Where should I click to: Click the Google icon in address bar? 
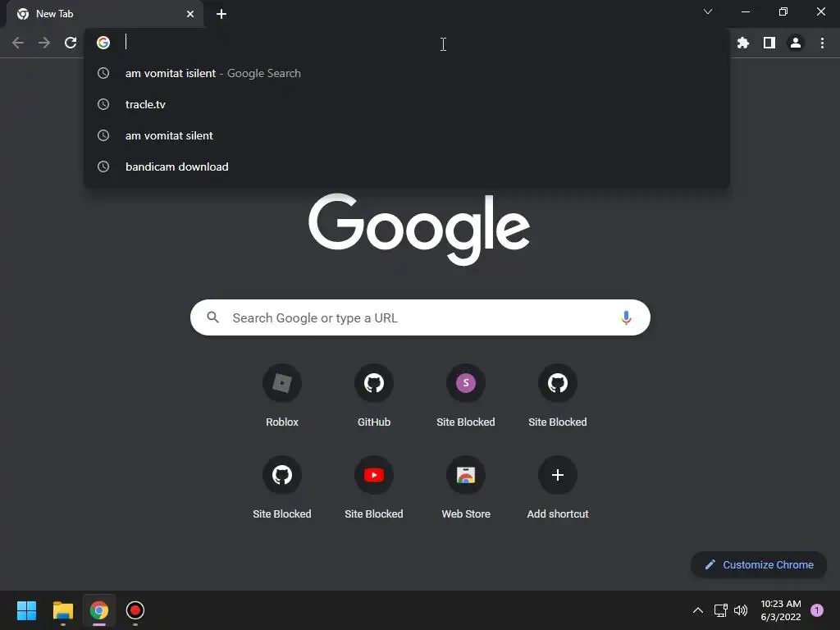(103, 43)
